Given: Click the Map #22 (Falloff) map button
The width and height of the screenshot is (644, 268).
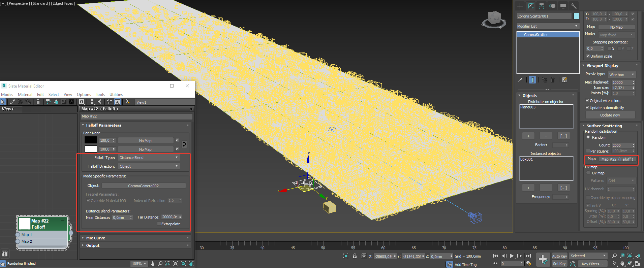Looking at the screenshot, I should point(617,159).
